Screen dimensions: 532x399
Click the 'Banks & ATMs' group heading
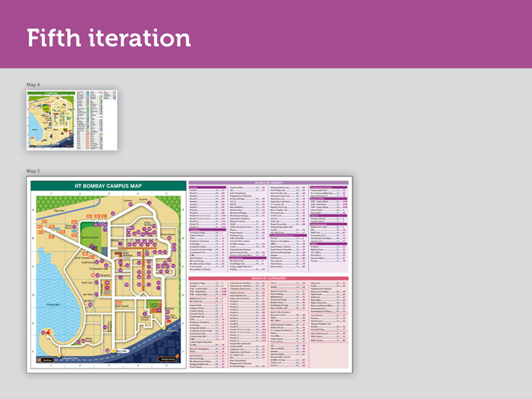(328, 199)
